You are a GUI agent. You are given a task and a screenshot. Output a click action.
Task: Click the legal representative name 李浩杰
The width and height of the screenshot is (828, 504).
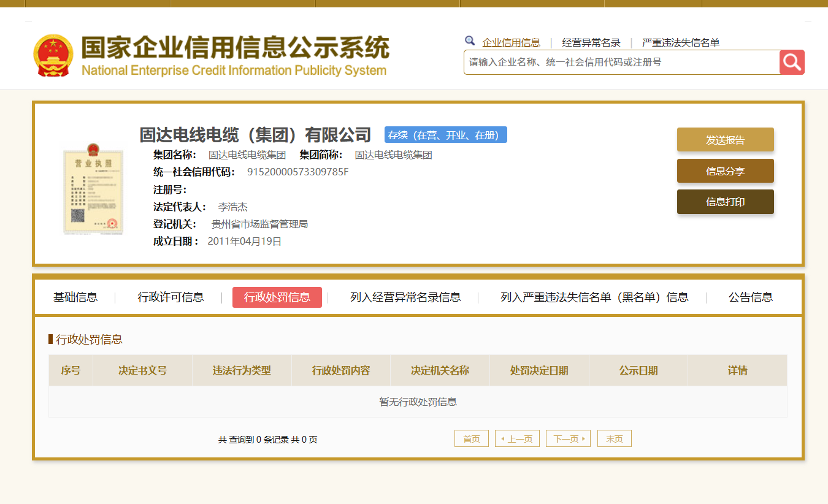click(x=233, y=207)
